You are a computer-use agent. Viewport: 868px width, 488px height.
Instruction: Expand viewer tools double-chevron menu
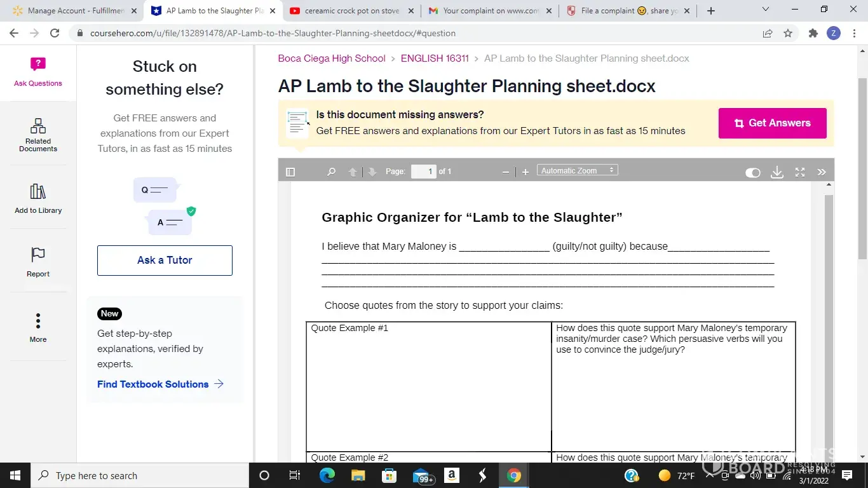pyautogui.click(x=822, y=172)
